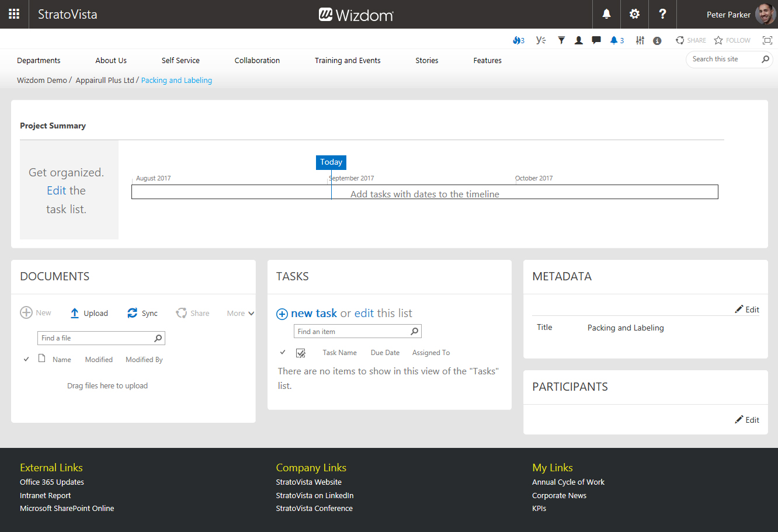Sort documents by Name column
Image resolution: width=778 pixels, height=532 pixels.
62,360
